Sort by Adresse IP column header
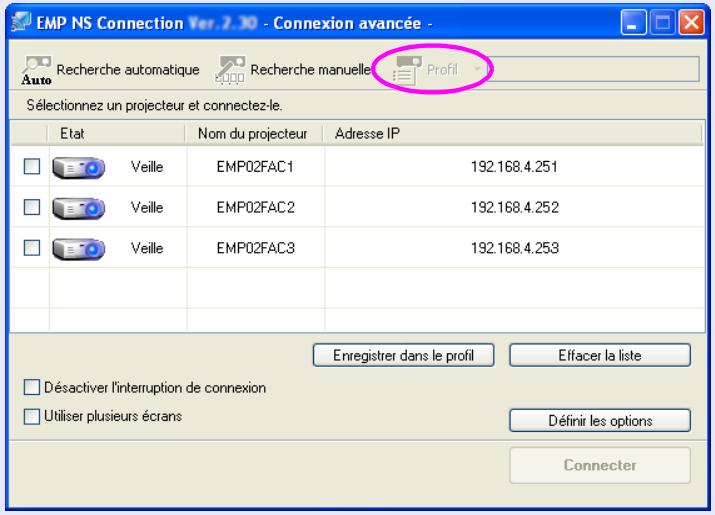The image size is (715, 515). point(513,134)
